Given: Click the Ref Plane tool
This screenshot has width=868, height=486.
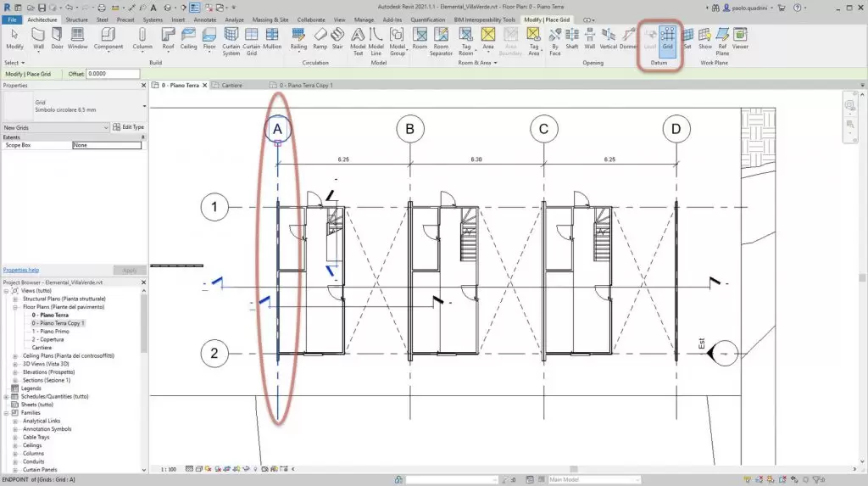Looking at the screenshot, I should tap(722, 38).
